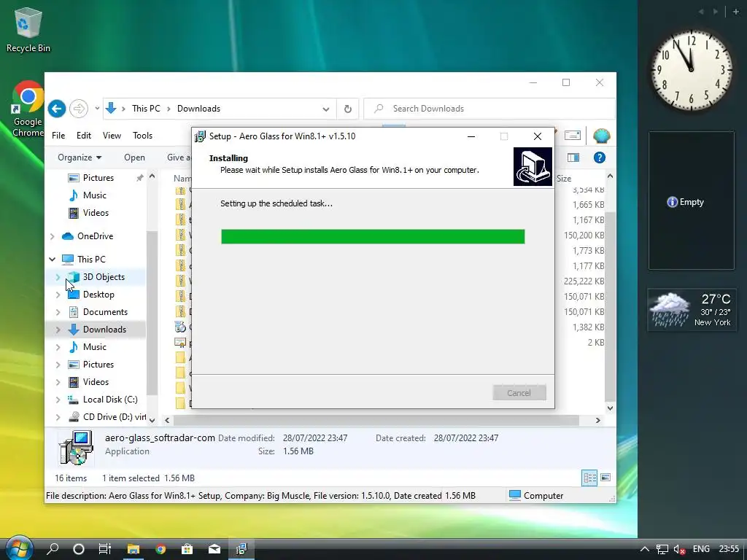Click the 150,200 KB size cell

[584, 236]
